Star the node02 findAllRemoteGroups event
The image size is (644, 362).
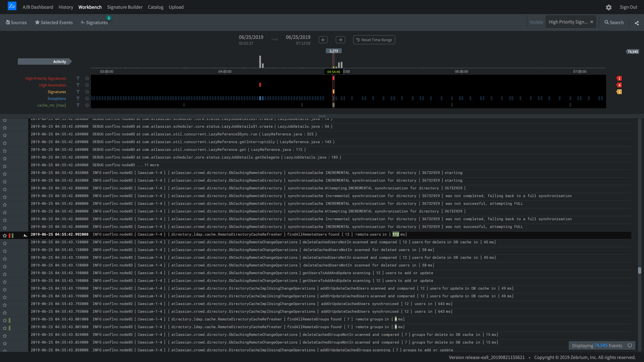click(x=5, y=320)
